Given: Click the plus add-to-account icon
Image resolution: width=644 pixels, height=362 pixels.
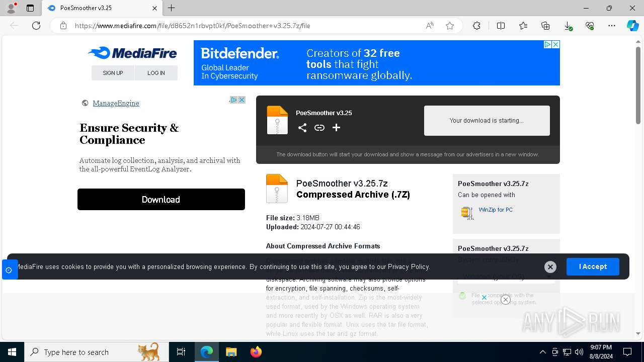Looking at the screenshot, I should pyautogui.click(x=337, y=128).
